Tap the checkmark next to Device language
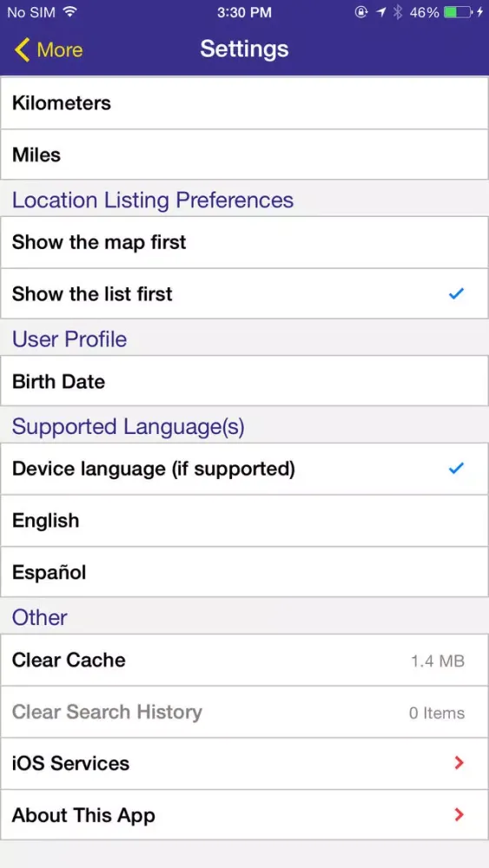 tap(456, 469)
